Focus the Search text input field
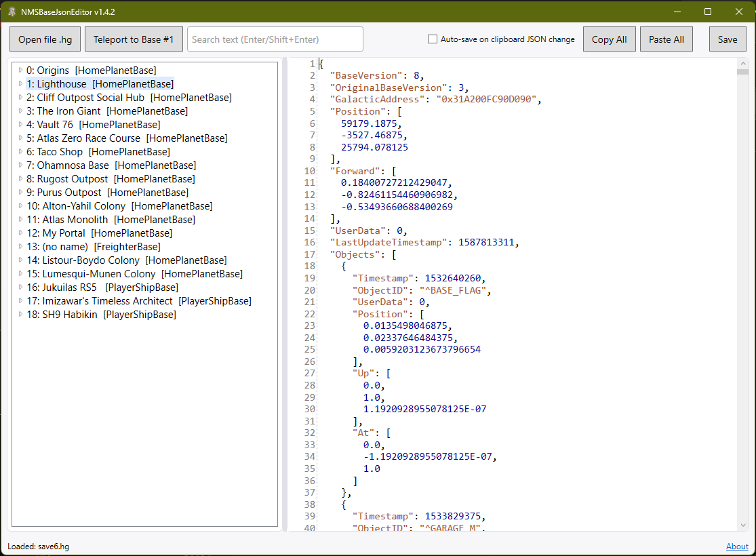 click(275, 39)
